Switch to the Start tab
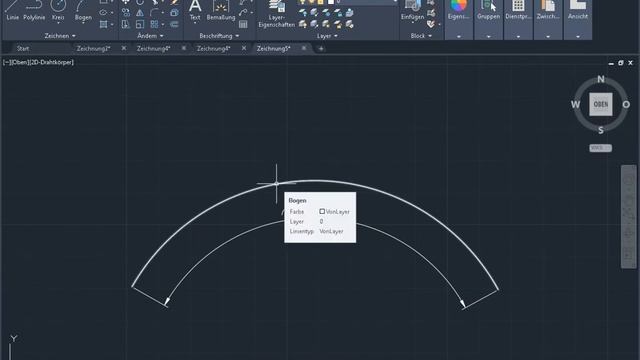This screenshot has width=640, height=360. pyautogui.click(x=23, y=48)
